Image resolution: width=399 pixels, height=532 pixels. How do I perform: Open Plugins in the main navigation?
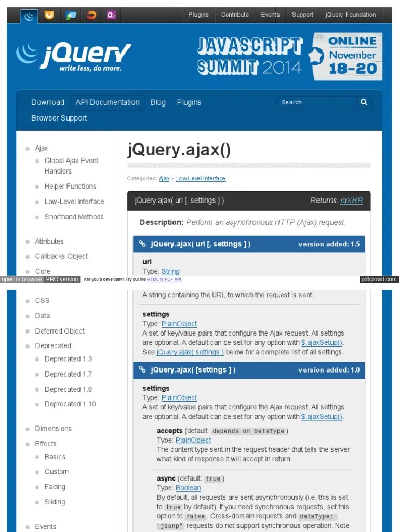189,102
